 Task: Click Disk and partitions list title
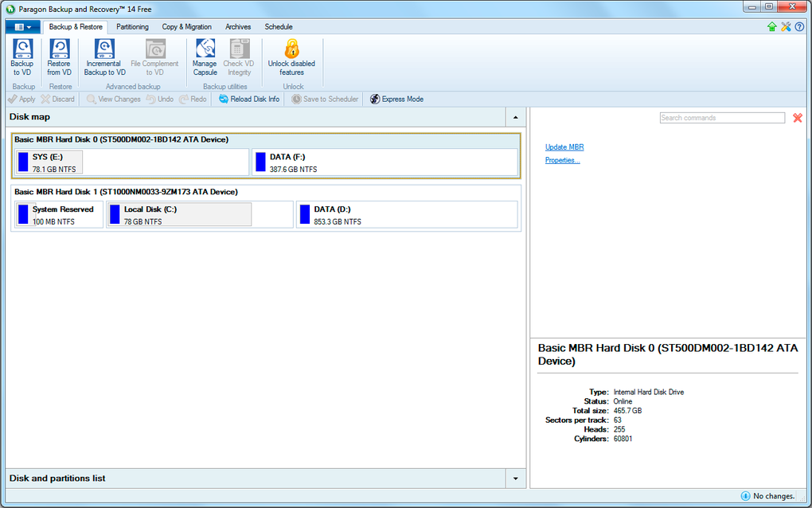pos(57,479)
